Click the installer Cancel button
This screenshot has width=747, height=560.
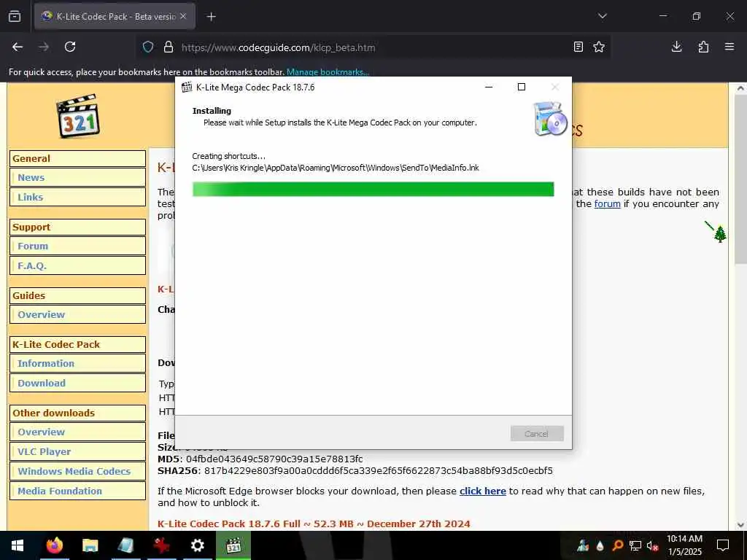[537, 433]
